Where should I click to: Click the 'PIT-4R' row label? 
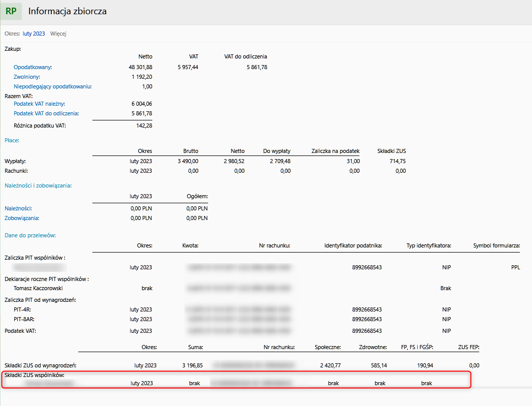(22, 309)
